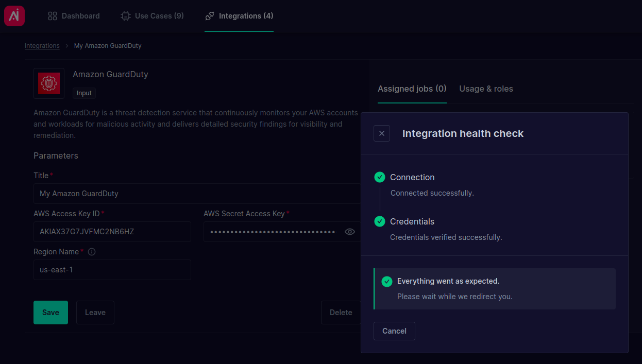Click the Amazon GuardDuty shield logo
The width and height of the screenshot is (642, 364).
(x=49, y=83)
